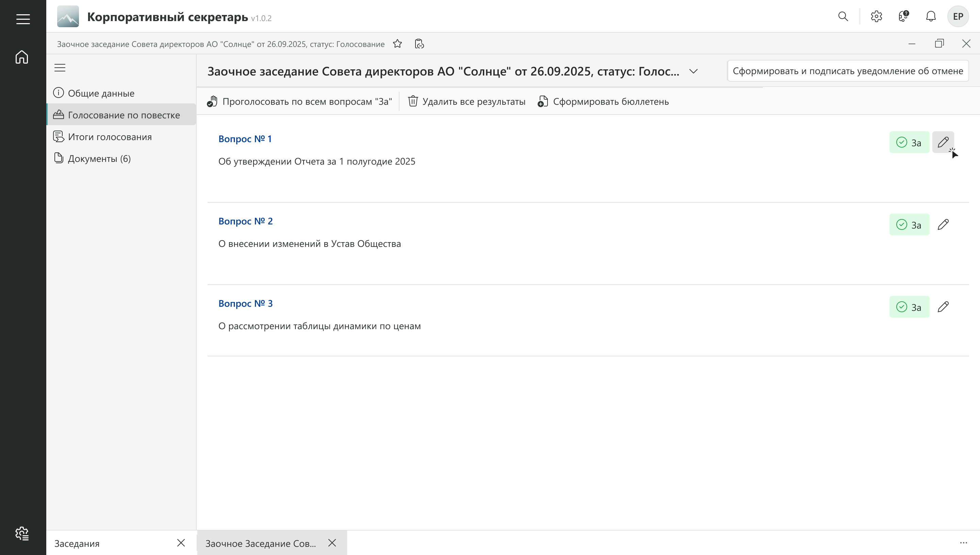Image resolution: width=980 pixels, height=555 pixels.
Task: Click the "За" vote badge on Вопрос № 3
Action: [909, 307]
